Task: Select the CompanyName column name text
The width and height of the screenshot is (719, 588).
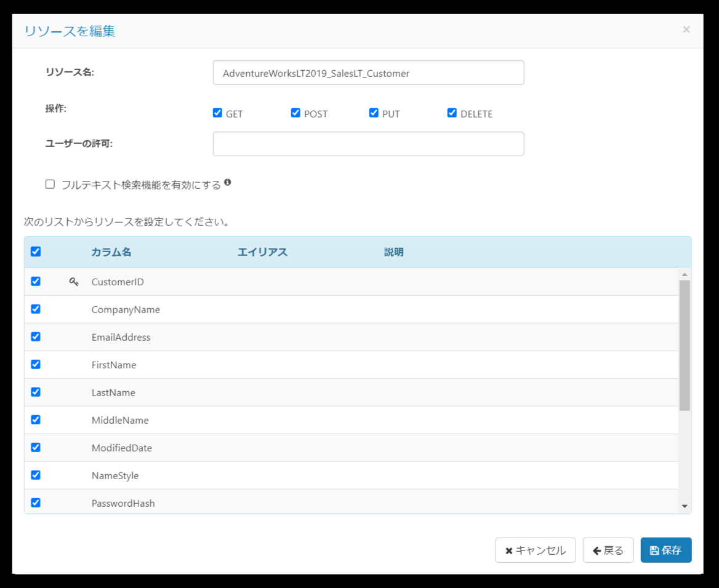Action: [126, 310]
